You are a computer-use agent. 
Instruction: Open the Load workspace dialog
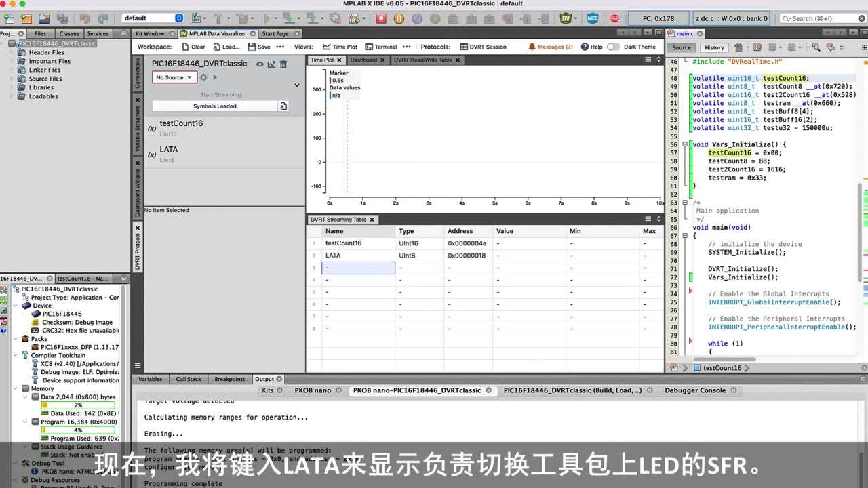[224, 47]
